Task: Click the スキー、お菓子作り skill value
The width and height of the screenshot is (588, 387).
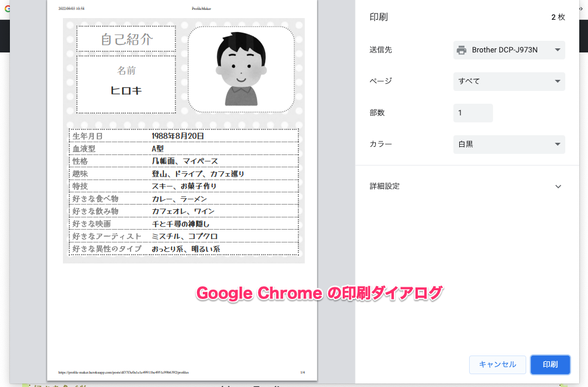Action: (184, 186)
